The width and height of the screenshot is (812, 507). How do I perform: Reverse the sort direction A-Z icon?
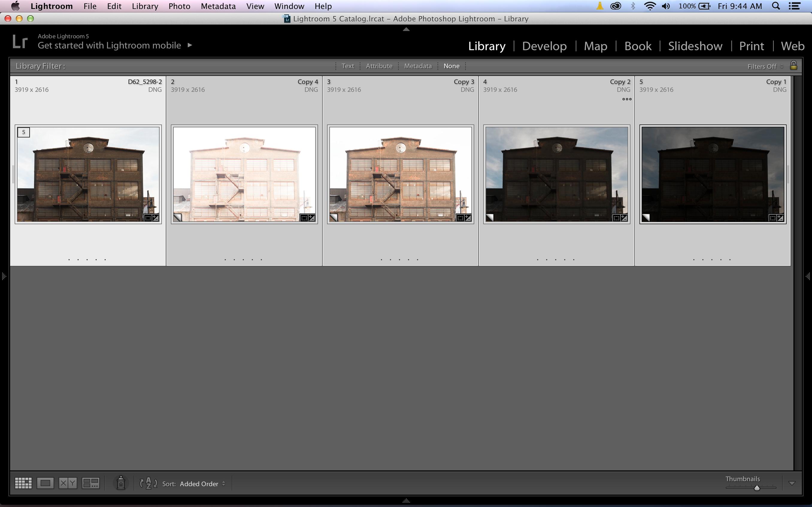point(148,483)
